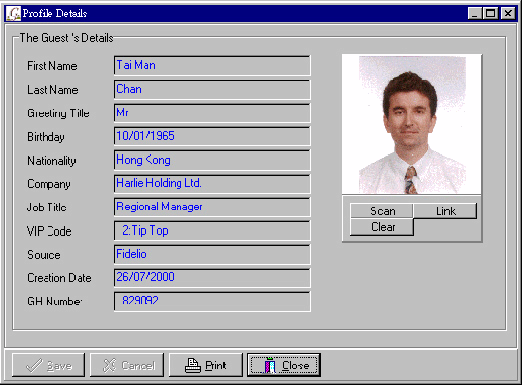Open the VIP Code field Tip Top
The width and height of the screenshot is (522, 385).
tap(212, 231)
